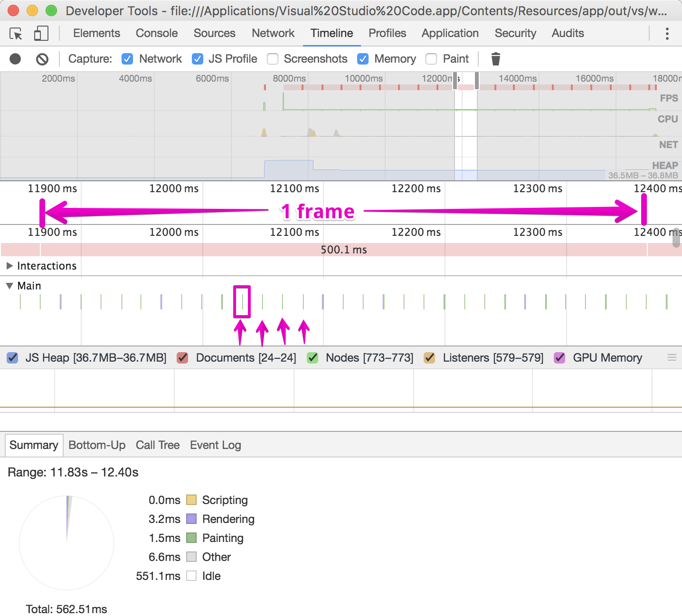Enable the Network capture checkbox
This screenshot has width=682, height=616.
pyautogui.click(x=127, y=59)
